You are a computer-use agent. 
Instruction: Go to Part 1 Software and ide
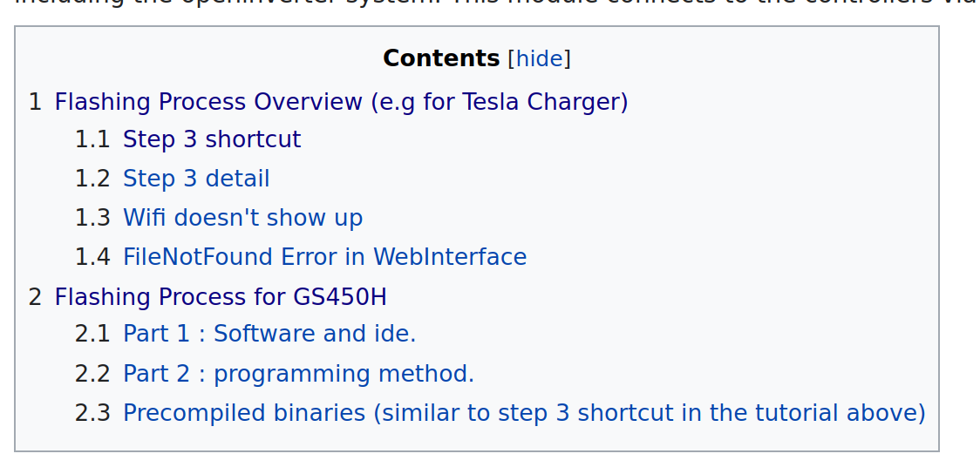pyautogui.click(x=269, y=335)
